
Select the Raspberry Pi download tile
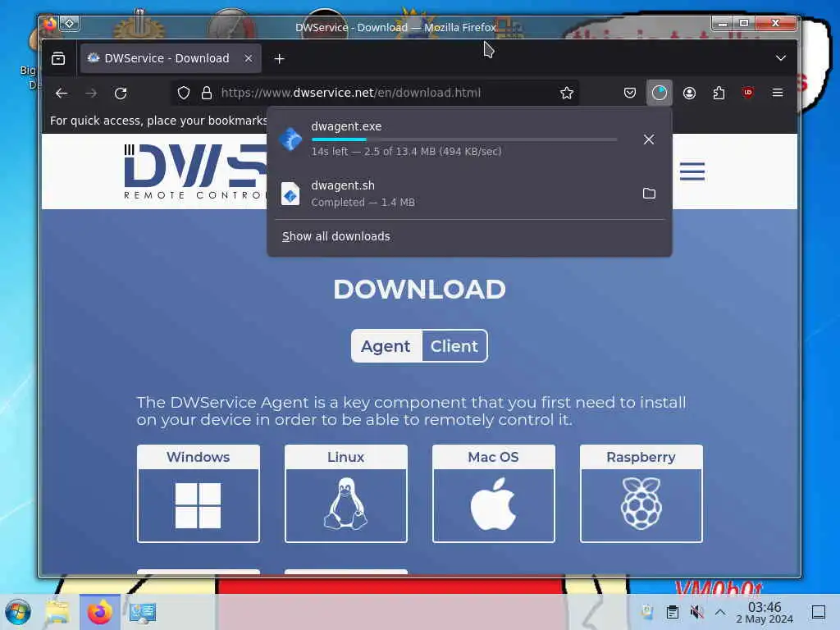(x=641, y=505)
